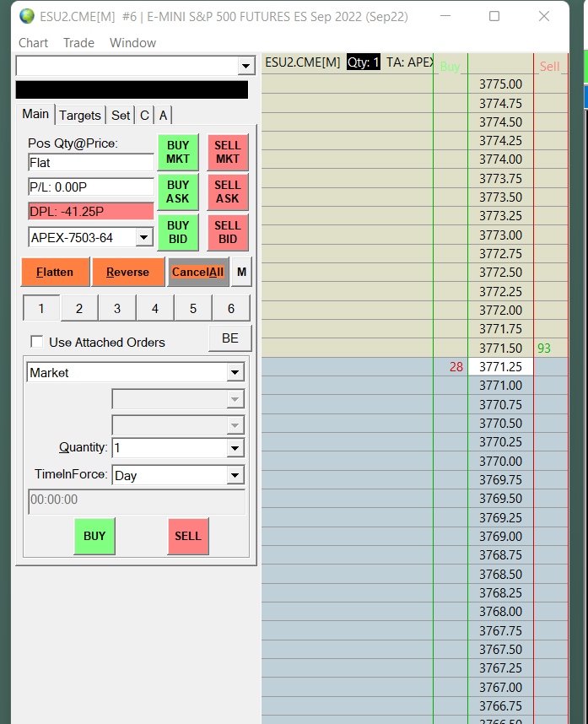This screenshot has width=588, height=724.
Task: Click price level 3766.75
Action: (501, 706)
